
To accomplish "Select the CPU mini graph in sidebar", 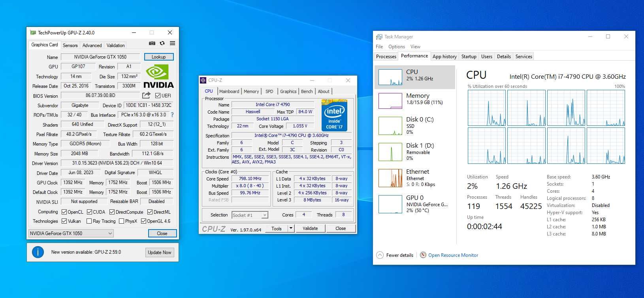I will tap(390, 77).
